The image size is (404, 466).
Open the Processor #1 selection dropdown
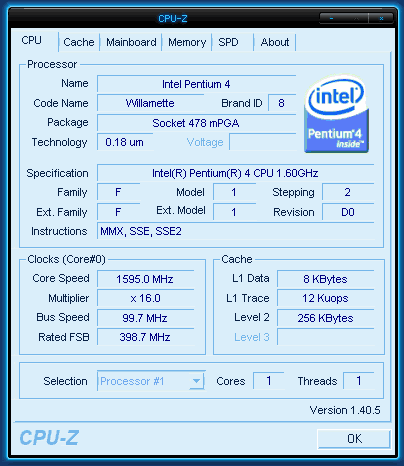[x=151, y=381]
